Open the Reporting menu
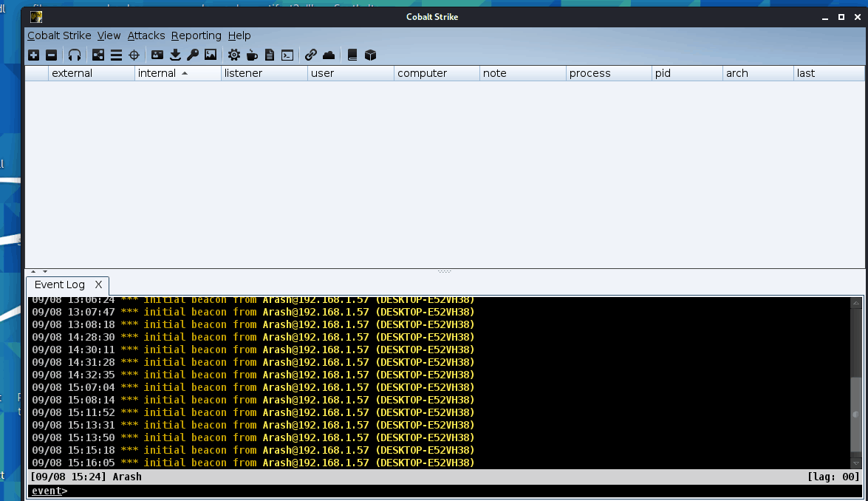 [x=196, y=35]
